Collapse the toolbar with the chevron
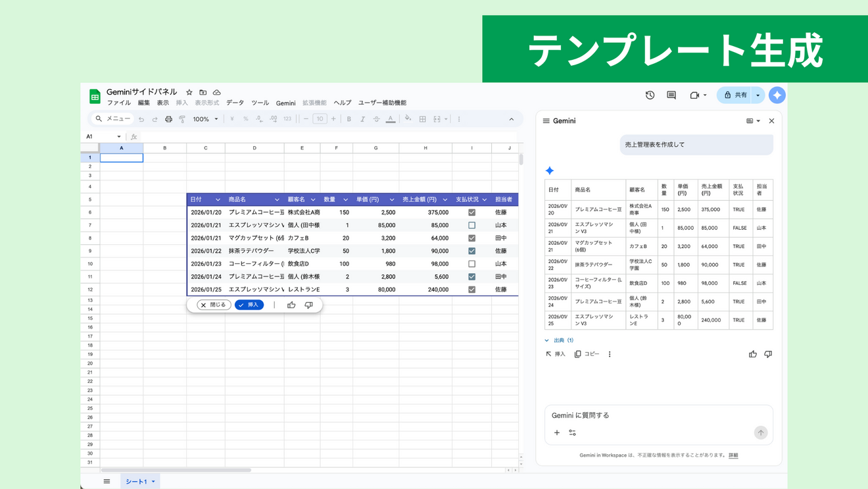The height and width of the screenshot is (489, 868). 512,119
